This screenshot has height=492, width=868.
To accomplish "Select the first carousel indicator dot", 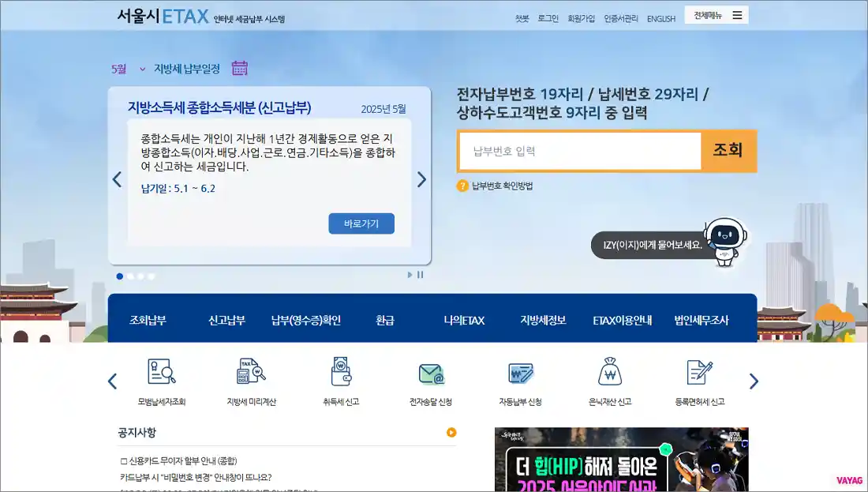I will pos(120,276).
